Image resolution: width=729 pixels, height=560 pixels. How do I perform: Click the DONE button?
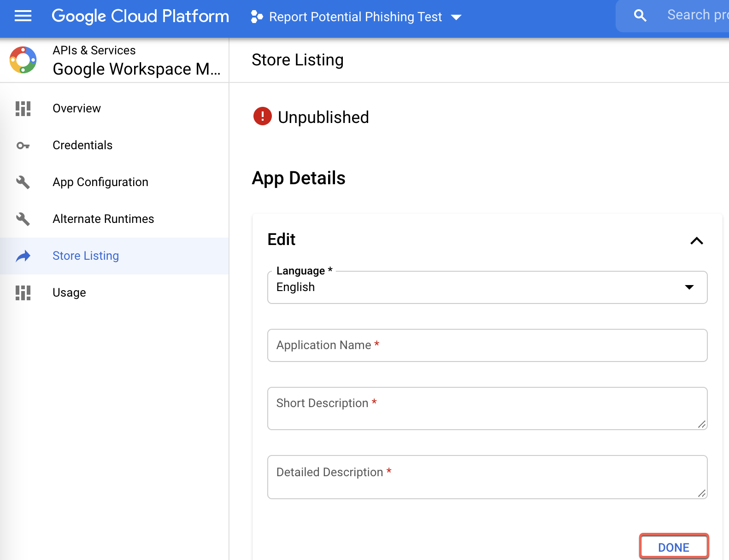click(674, 547)
